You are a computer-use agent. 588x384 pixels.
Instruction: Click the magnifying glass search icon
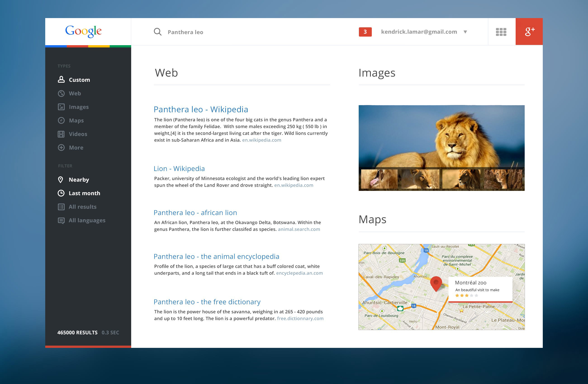158,32
